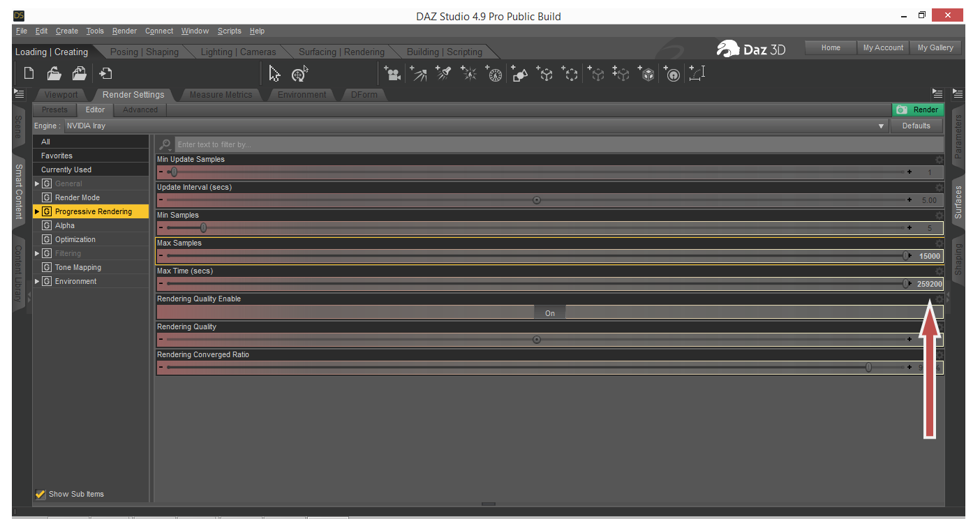Select the Optimization group
Screen dimensions: 980x519
(75, 239)
